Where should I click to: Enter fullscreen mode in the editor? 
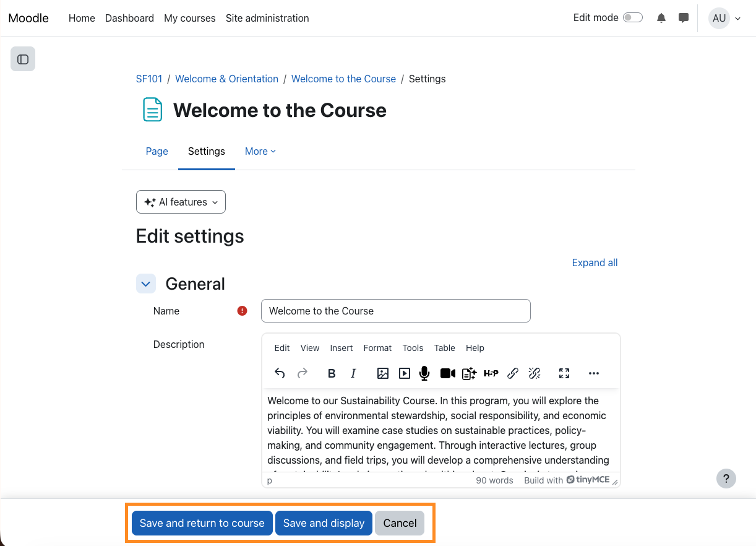point(564,373)
